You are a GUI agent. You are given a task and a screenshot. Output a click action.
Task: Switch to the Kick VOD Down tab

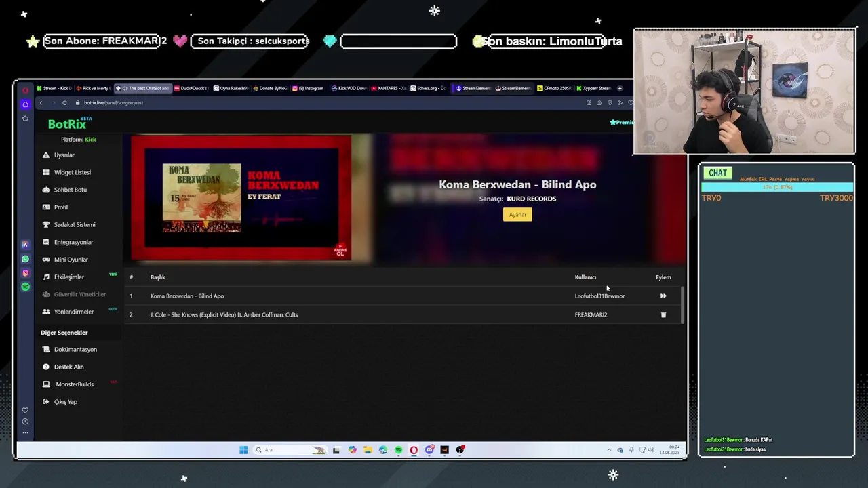point(349,88)
